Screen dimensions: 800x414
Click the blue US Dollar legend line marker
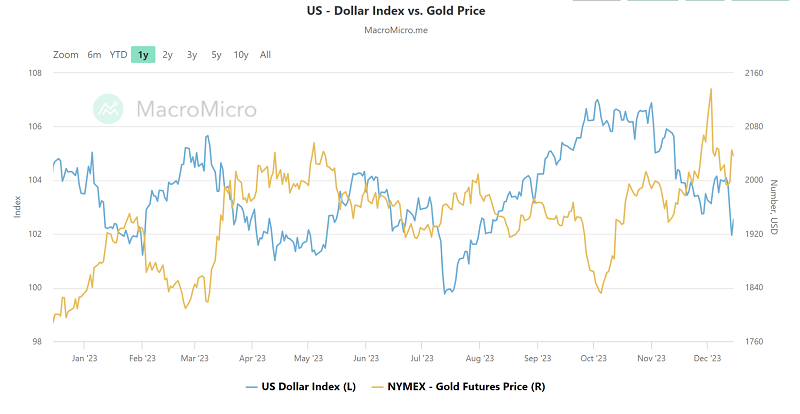pyautogui.click(x=251, y=385)
